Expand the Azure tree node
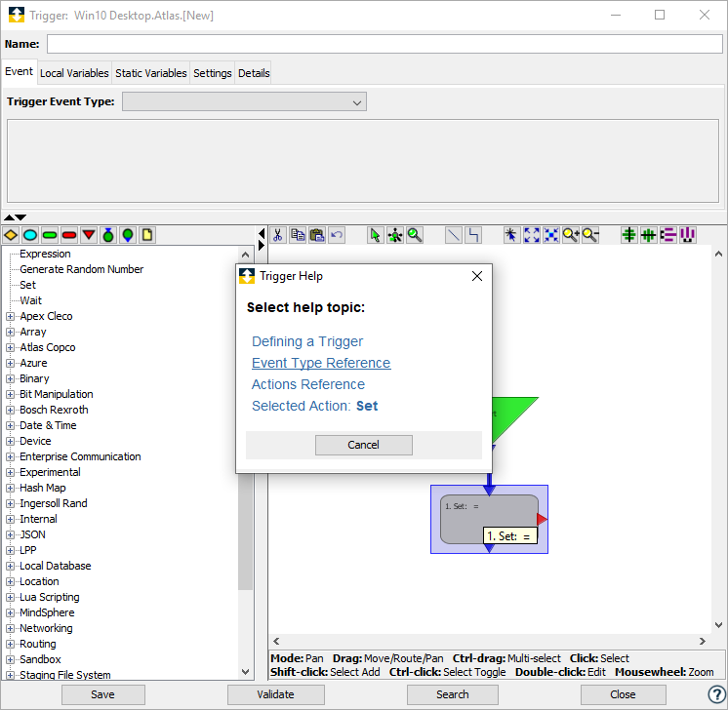 point(10,364)
